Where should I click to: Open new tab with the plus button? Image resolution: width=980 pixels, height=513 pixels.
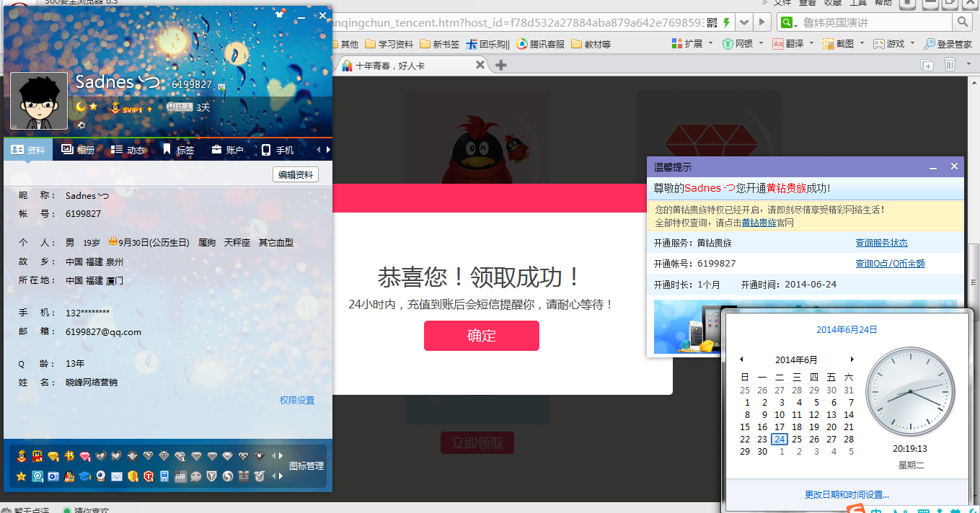click(500, 66)
